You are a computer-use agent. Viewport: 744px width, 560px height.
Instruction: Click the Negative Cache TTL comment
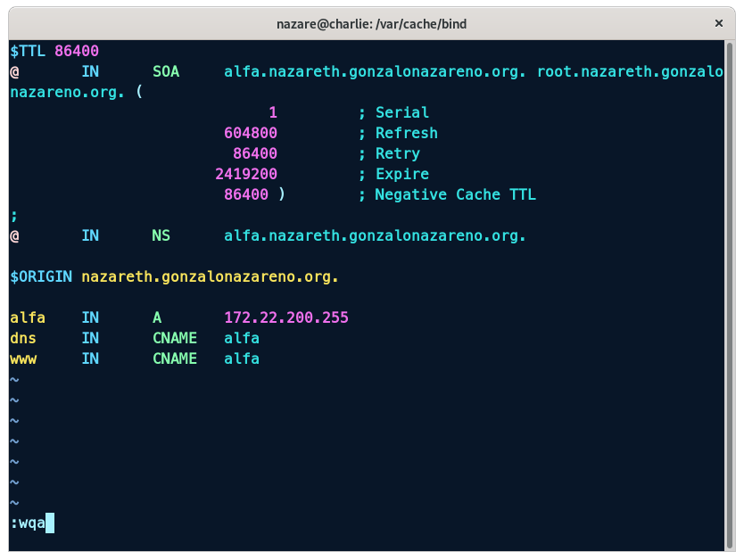coord(455,195)
